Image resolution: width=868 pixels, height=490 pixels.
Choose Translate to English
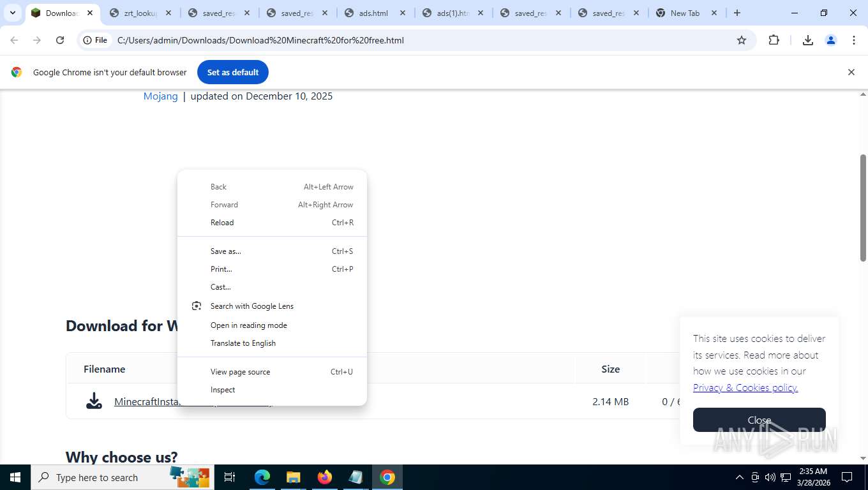[x=272, y=343]
